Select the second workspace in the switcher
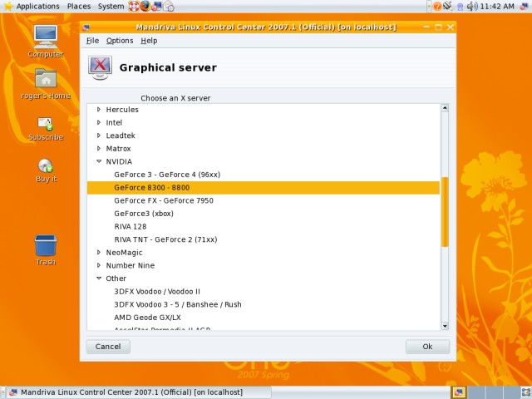 click(476, 392)
